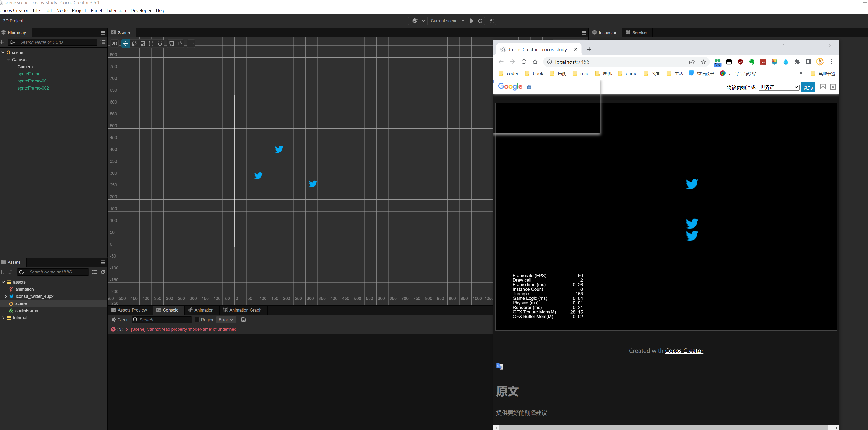The width and height of the screenshot is (868, 430).
Task: Click Clear console button
Action: tap(120, 320)
